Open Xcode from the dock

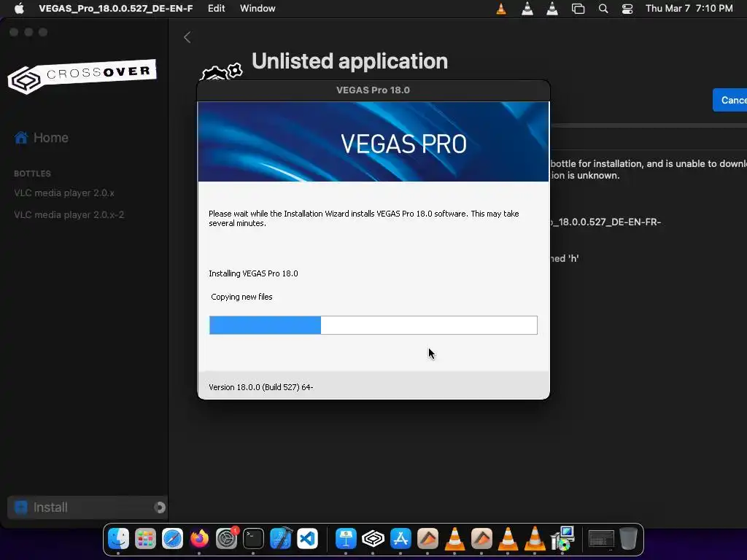[281, 539]
